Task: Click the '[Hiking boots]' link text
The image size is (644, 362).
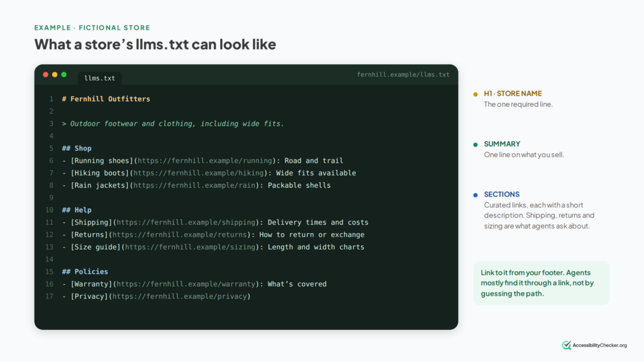Action: pos(100,173)
